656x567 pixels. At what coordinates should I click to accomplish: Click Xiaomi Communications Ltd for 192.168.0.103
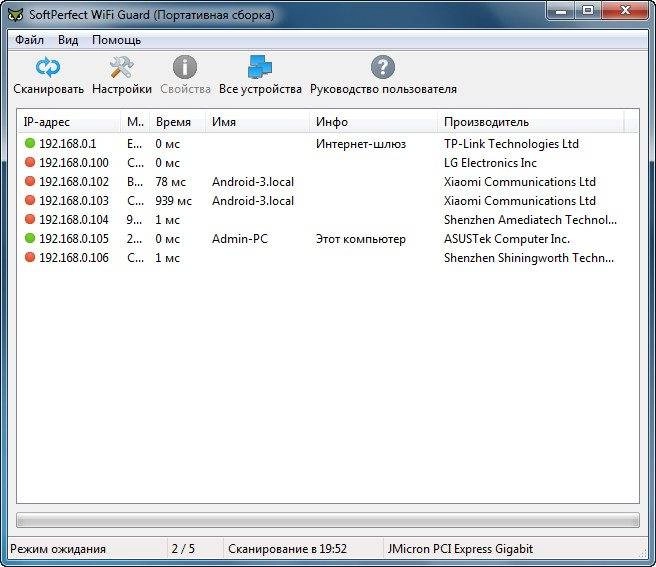[x=520, y=200]
